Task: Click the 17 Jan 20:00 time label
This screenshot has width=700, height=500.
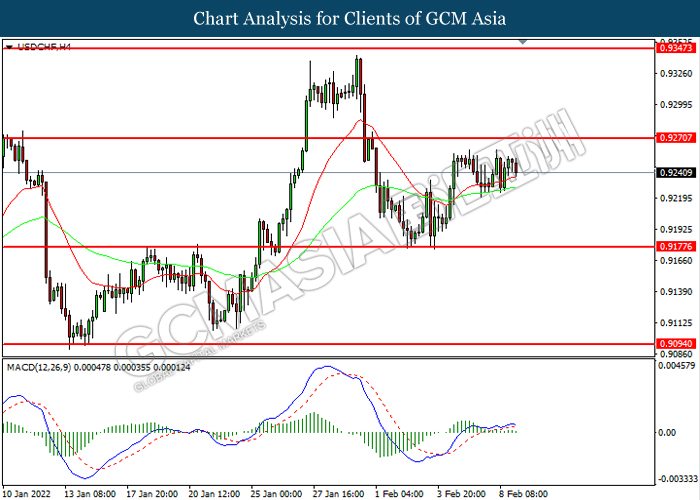Action: 152,494
